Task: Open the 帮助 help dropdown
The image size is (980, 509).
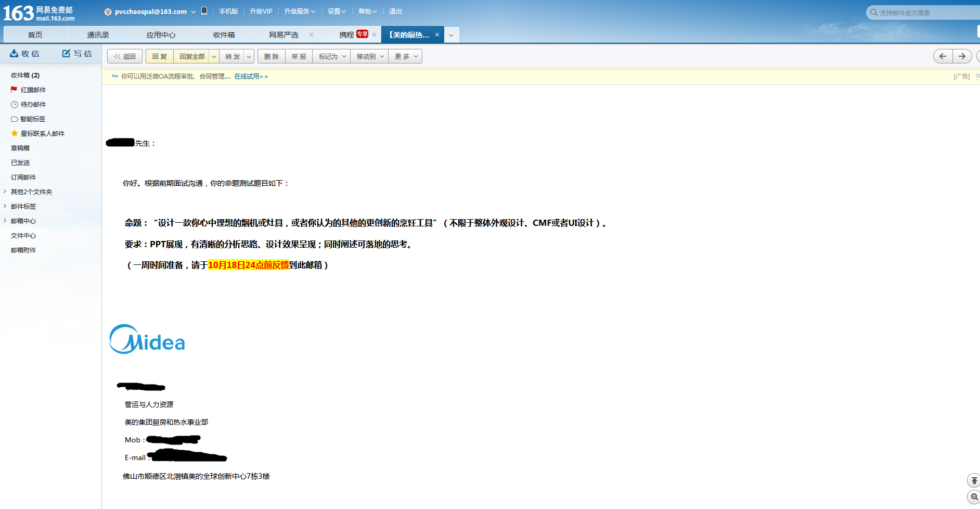Action: (x=367, y=11)
